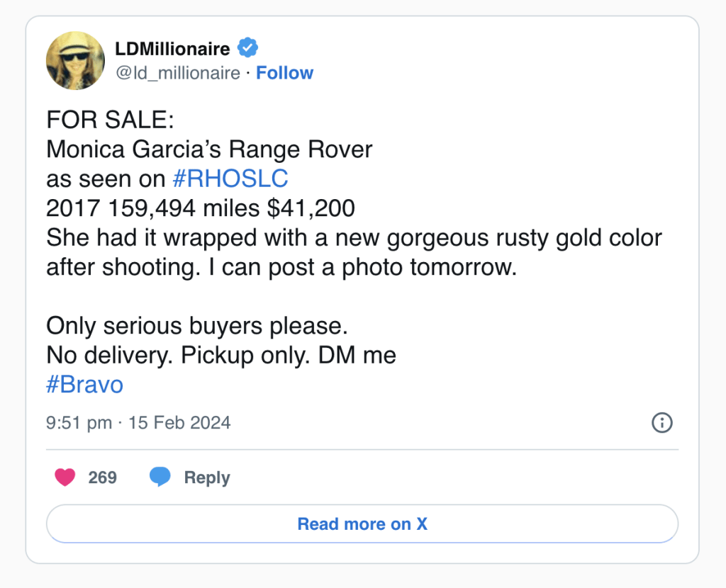Open LDMillionaire's profile avatar picture

(76, 60)
